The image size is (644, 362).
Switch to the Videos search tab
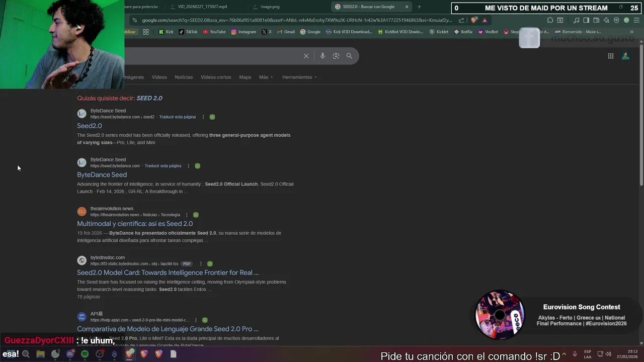(x=159, y=77)
